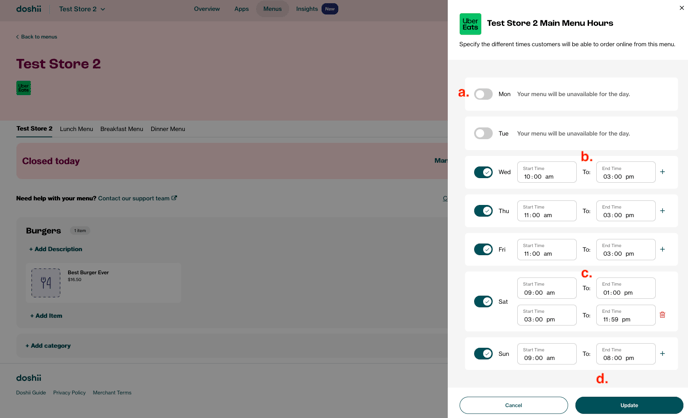Open the Doshii Guide footer link
Viewport: 688px width, 418px height.
point(31,393)
